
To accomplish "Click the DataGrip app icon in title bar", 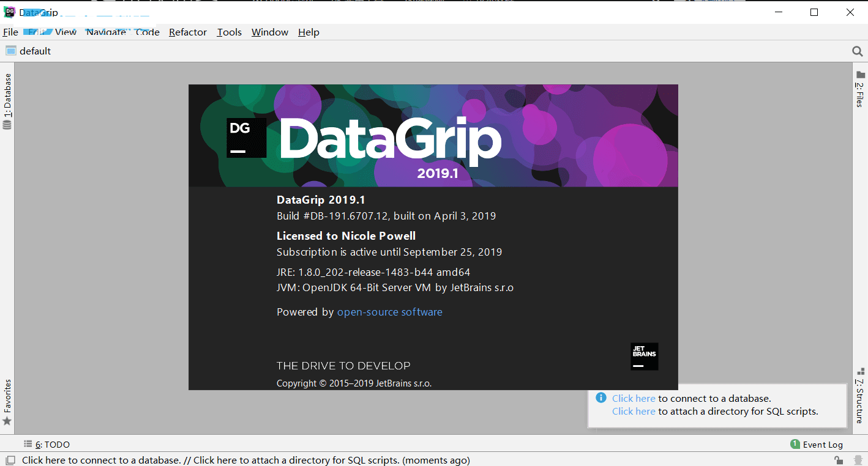I will [x=9, y=12].
